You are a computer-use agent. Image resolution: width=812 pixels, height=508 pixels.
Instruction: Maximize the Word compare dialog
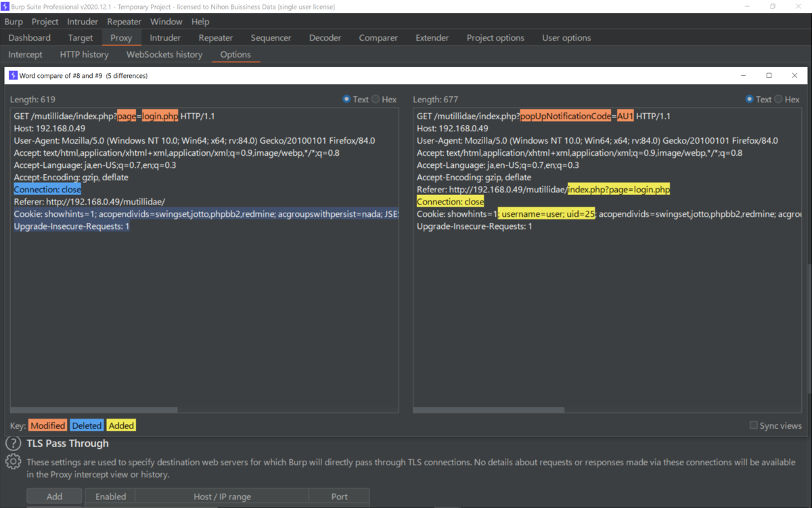(769, 75)
